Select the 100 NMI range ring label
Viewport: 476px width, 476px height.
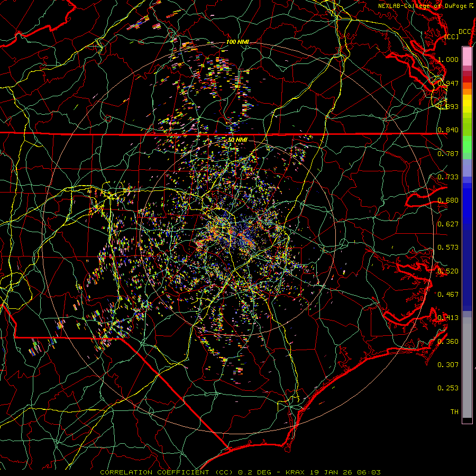pos(237,42)
